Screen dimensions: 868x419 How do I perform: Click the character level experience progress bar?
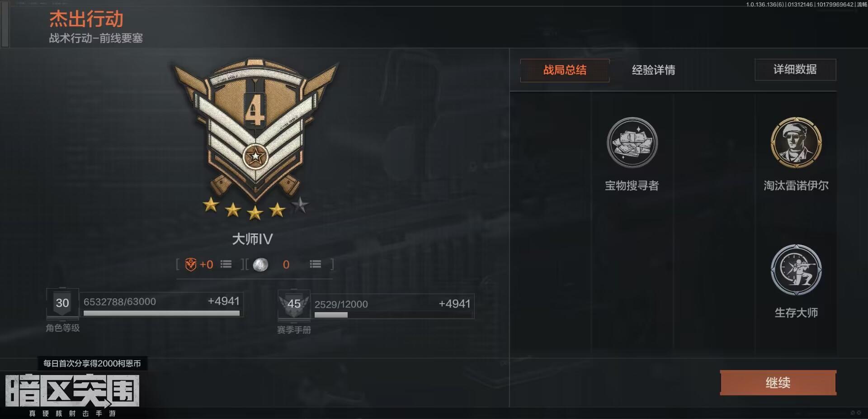(x=161, y=313)
